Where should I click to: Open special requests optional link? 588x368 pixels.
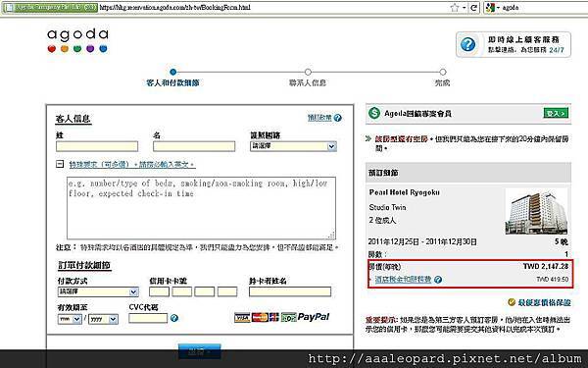click(x=132, y=165)
